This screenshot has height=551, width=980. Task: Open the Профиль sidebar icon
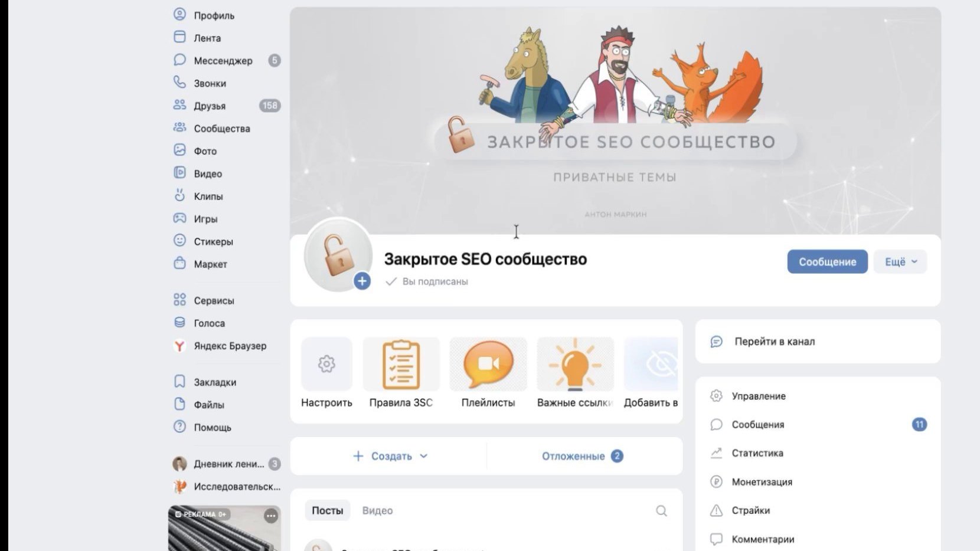(x=179, y=14)
